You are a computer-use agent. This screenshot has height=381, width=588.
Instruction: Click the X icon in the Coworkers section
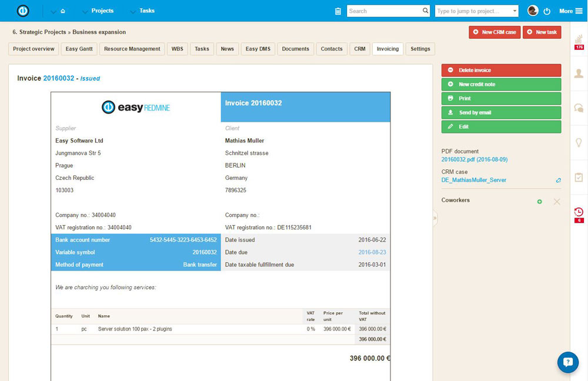(557, 202)
